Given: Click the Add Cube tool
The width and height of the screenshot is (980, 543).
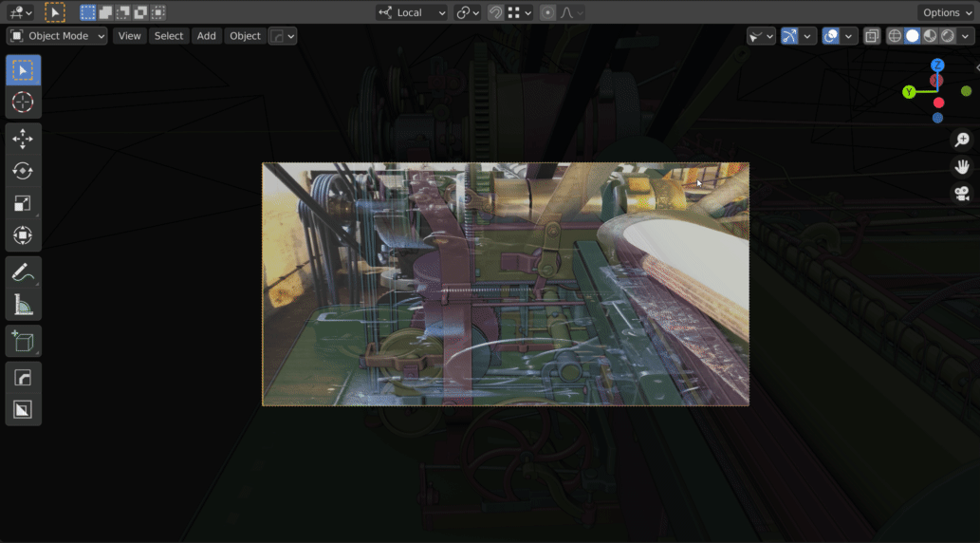Looking at the screenshot, I should [23, 341].
